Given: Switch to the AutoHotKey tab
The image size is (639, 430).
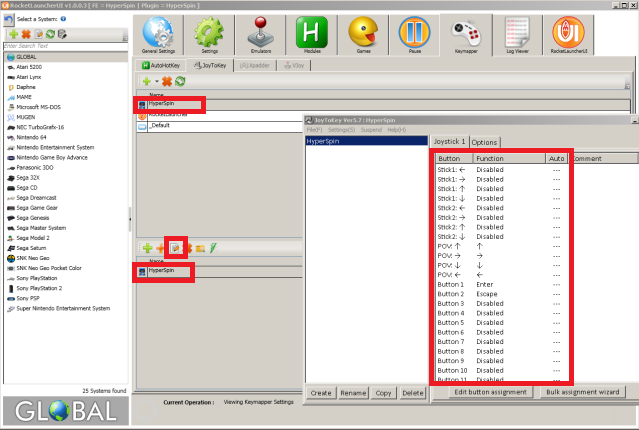Looking at the screenshot, I should click(x=161, y=65).
